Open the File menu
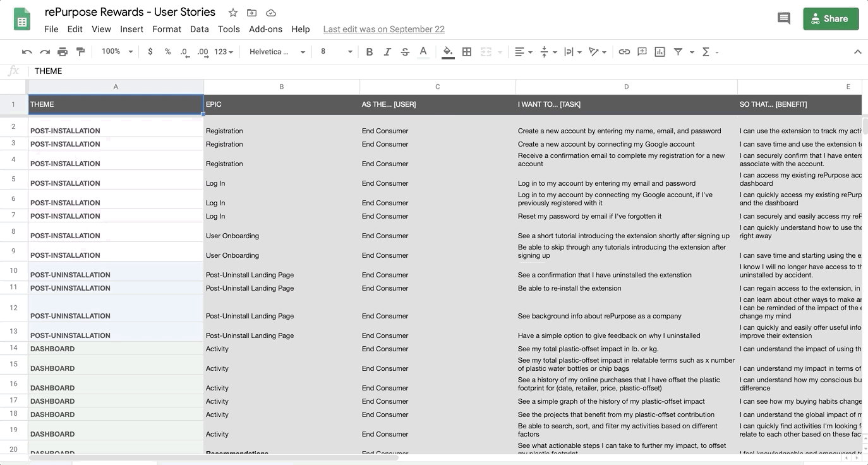This screenshot has width=868, height=465. 51,29
